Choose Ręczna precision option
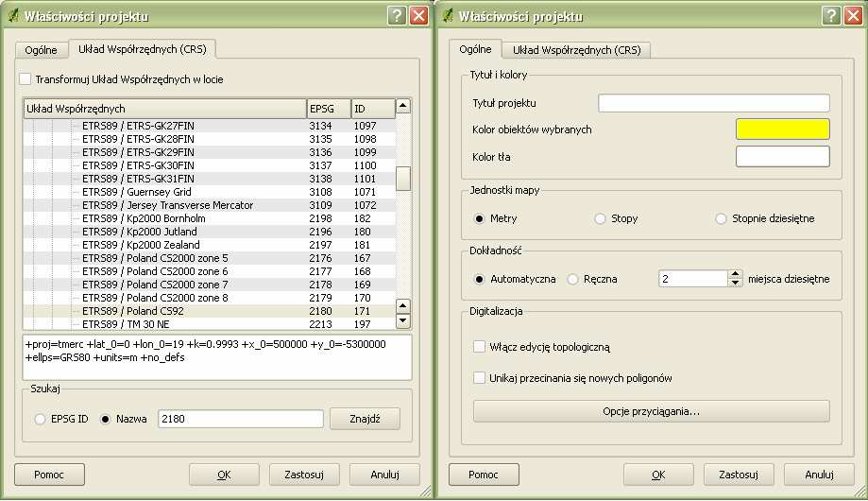This screenshot has height=501, width=868. click(x=572, y=279)
